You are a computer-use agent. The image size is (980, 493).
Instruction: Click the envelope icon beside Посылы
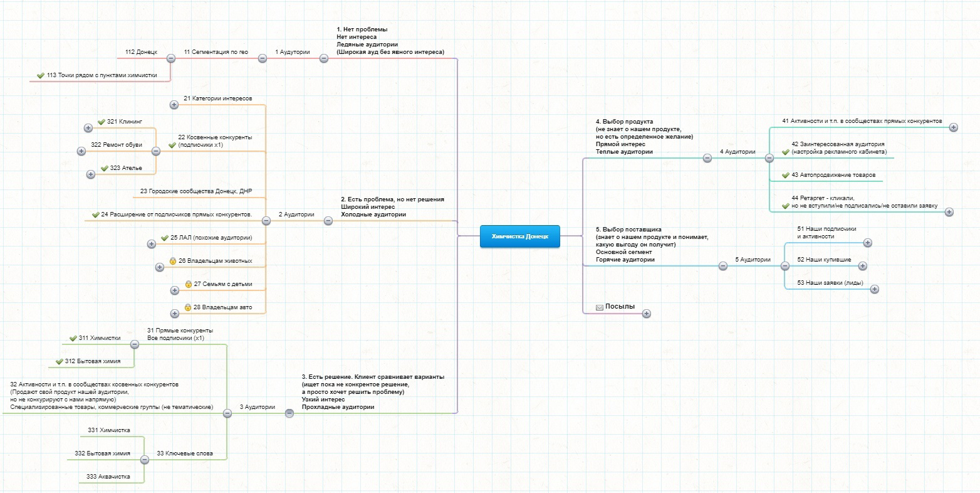[x=600, y=307]
